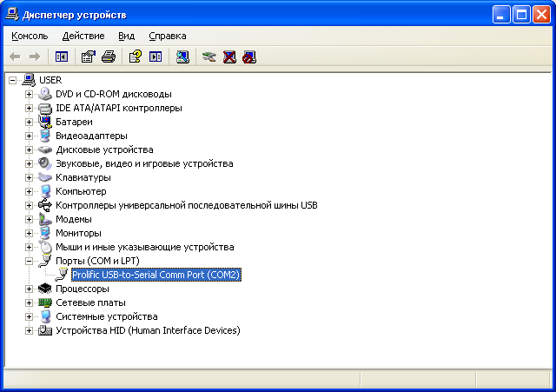Scan for hardware changes icon

pos(182,56)
